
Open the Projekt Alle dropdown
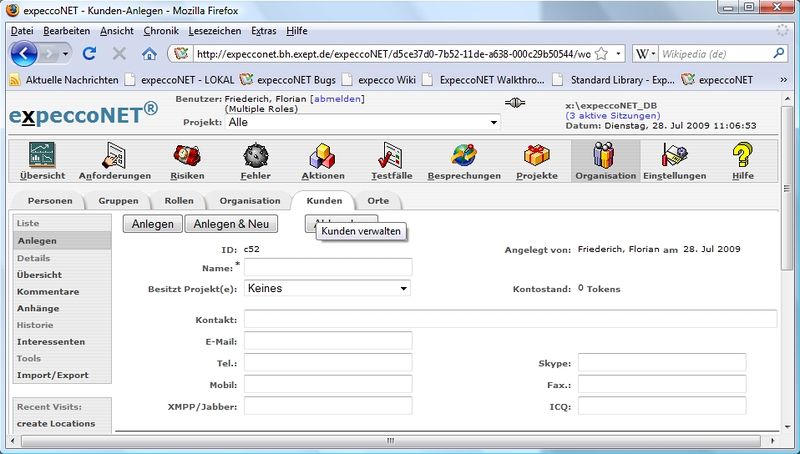coord(362,122)
